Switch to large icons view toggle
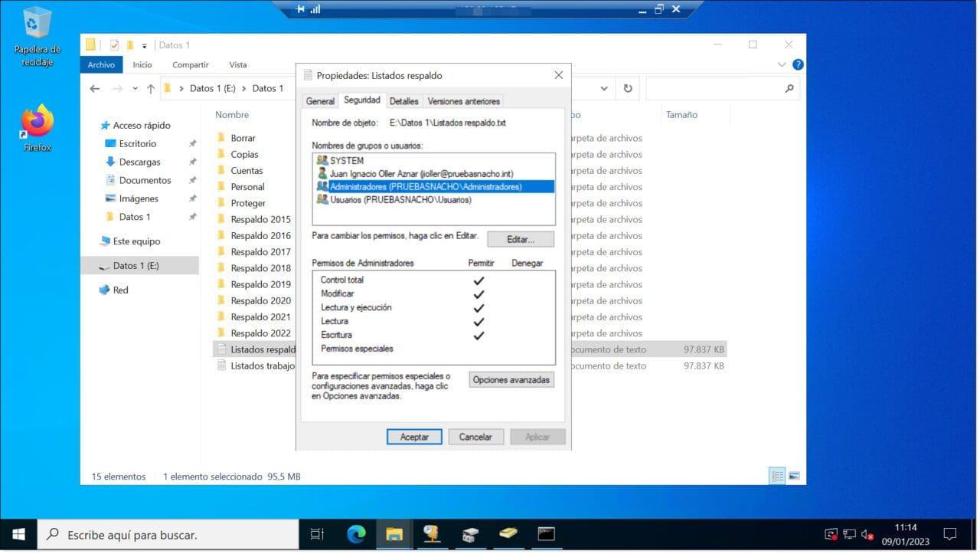 tap(794, 477)
